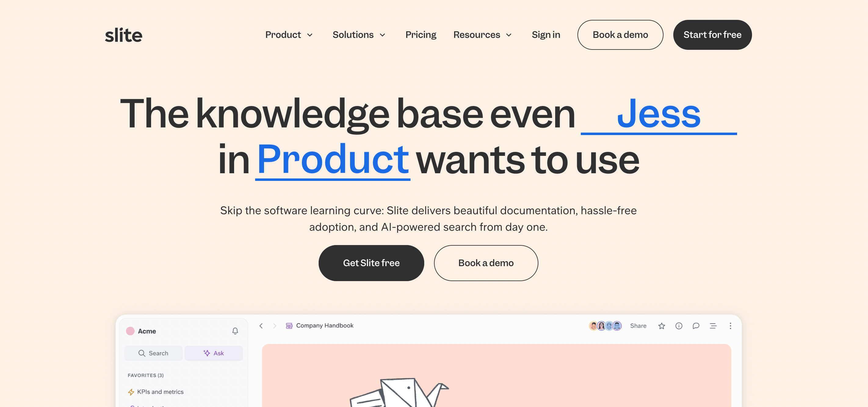
Task: Click the blue name Jess in headline
Action: [658, 114]
